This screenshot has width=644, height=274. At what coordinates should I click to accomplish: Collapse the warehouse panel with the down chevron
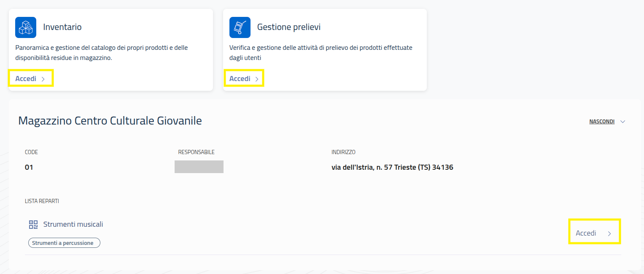click(x=622, y=122)
